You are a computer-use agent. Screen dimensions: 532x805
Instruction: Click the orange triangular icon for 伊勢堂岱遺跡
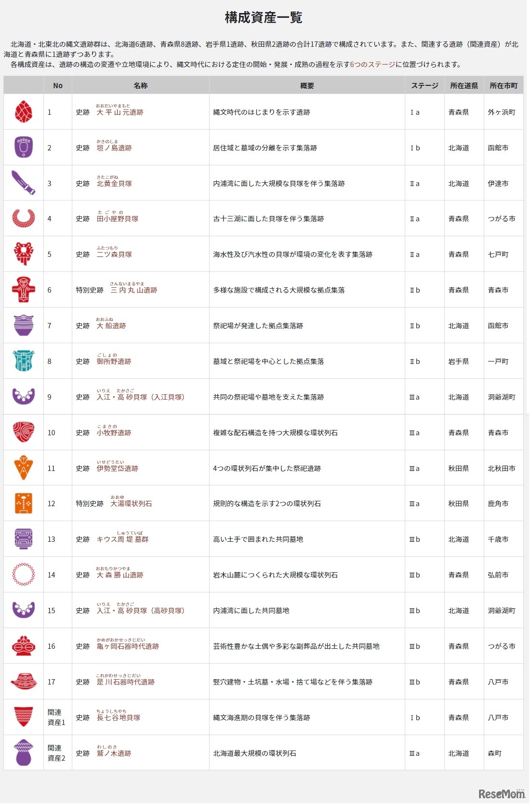pyautogui.click(x=23, y=468)
